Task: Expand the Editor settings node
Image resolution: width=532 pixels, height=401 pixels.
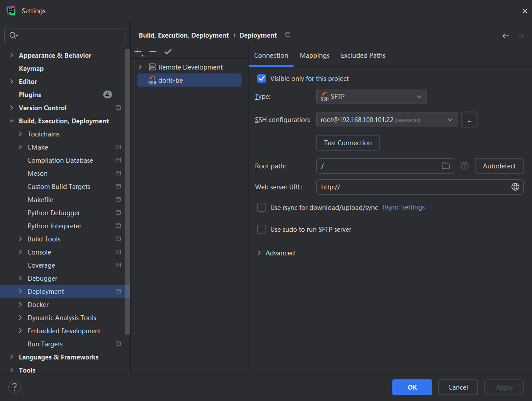Action: [x=11, y=82]
